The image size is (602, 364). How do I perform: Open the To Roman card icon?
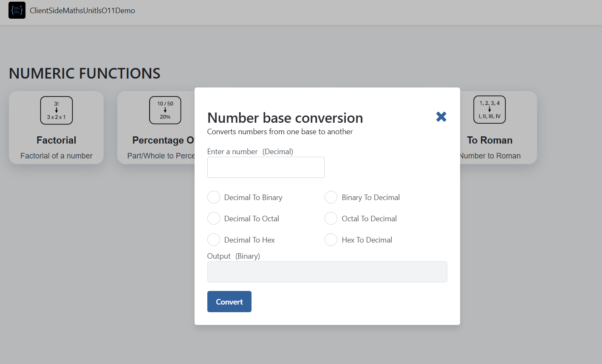click(x=489, y=110)
